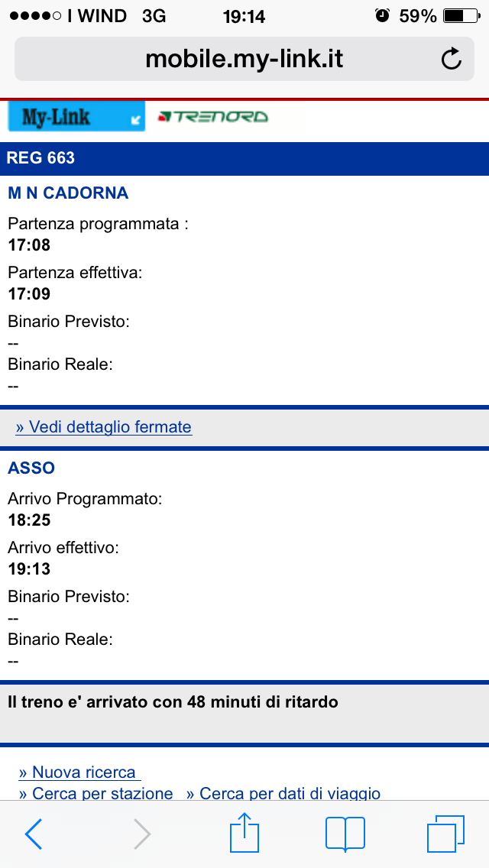Tap the My-Link logo
The image size is (489, 868).
point(76,117)
